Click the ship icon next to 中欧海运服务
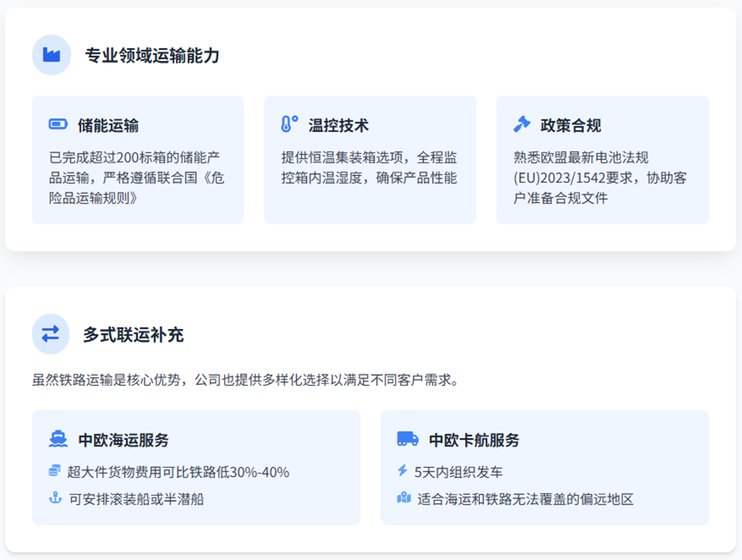This screenshot has height=560, width=742. pyautogui.click(x=58, y=439)
